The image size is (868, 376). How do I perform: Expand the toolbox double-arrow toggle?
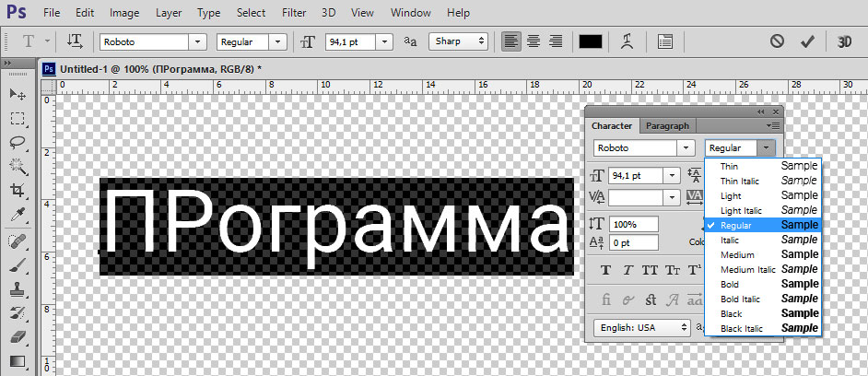(x=7, y=64)
